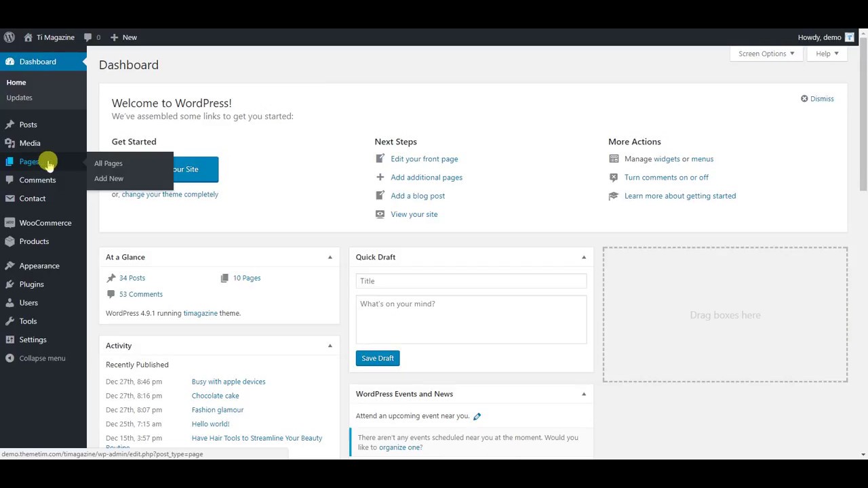Viewport: 868px width, 488px height.
Task: Open the 'Learn more about getting started' link
Action: pos(680,196)
